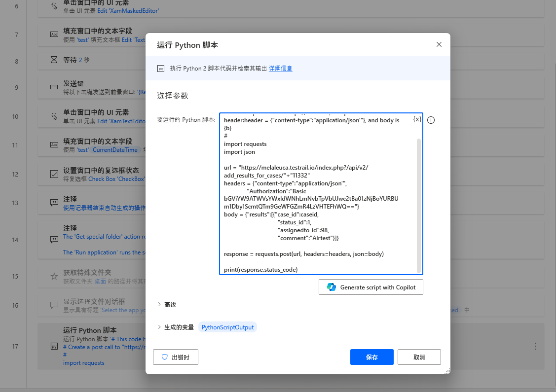Click the CurrentDateTime variable in step 11
556x392 pixels.
tap(115, 150)
